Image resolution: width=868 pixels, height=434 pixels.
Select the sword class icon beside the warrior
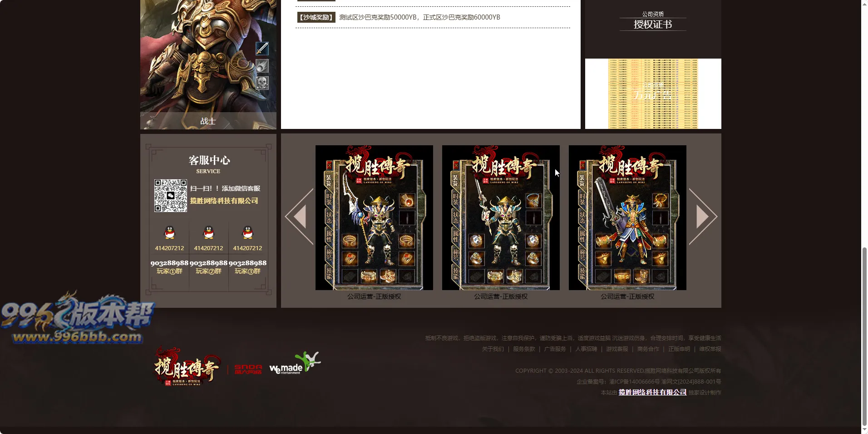click(x=262, y=49)
